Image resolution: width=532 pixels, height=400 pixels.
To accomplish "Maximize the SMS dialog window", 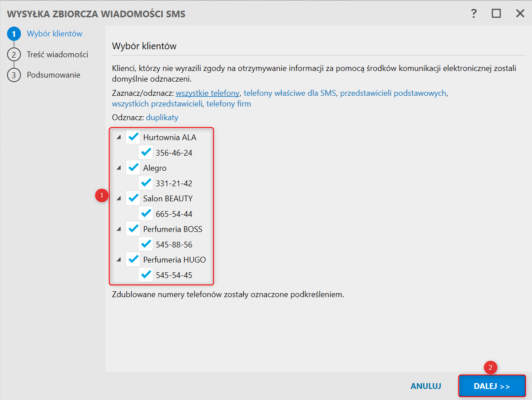I will 496,13.
